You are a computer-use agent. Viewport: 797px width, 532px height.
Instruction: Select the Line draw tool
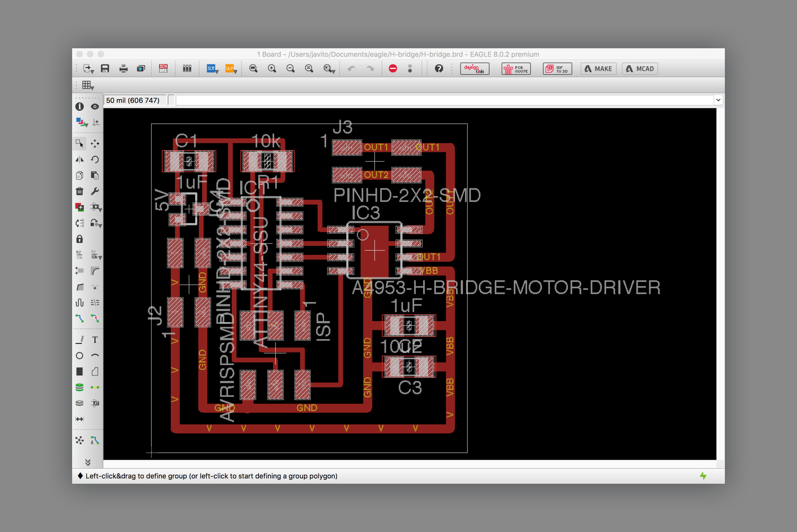tap(79, 340)
